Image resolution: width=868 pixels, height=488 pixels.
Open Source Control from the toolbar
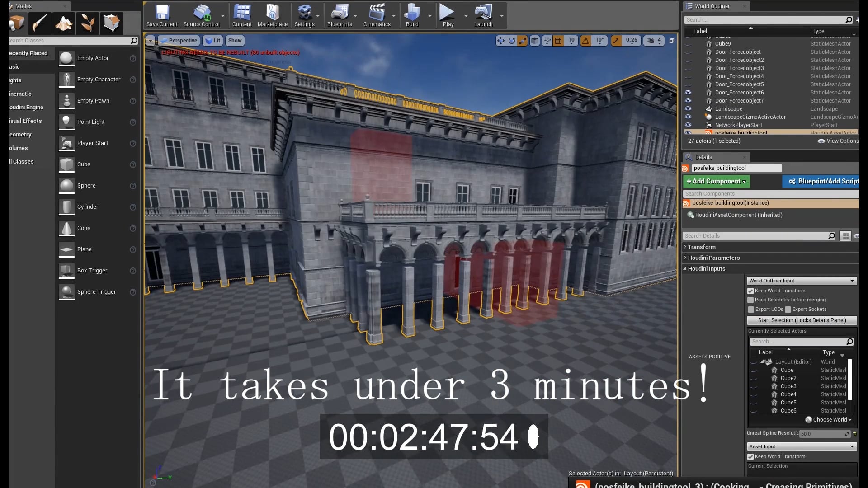[x=201, y=16]
